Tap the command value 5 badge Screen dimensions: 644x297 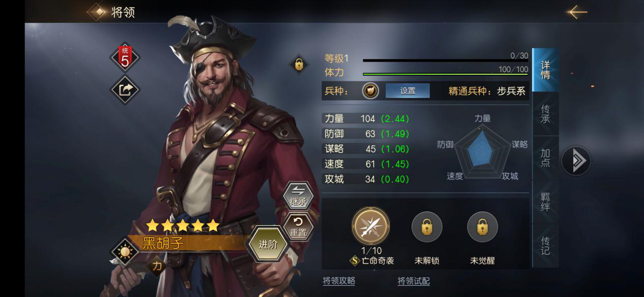point(125,57)
